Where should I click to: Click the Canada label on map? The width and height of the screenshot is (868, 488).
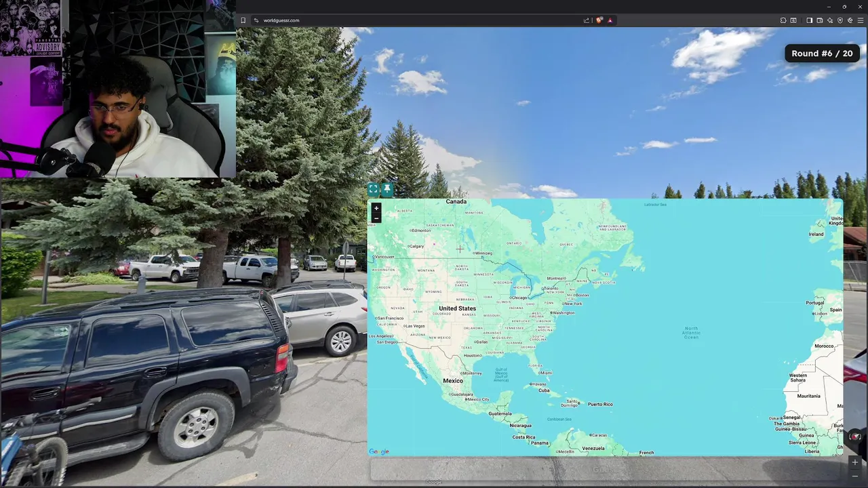click(456, 201)
